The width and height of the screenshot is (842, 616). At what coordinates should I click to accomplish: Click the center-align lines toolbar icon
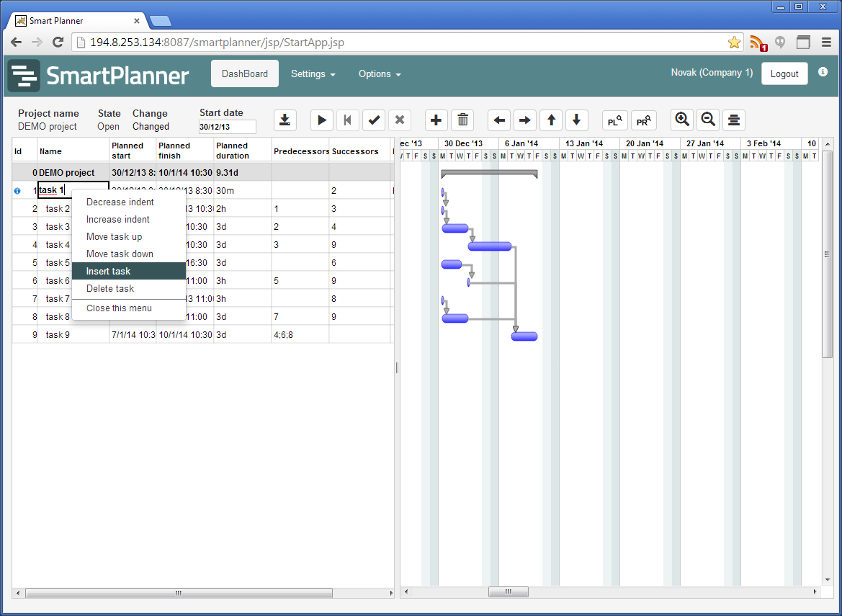734,120
